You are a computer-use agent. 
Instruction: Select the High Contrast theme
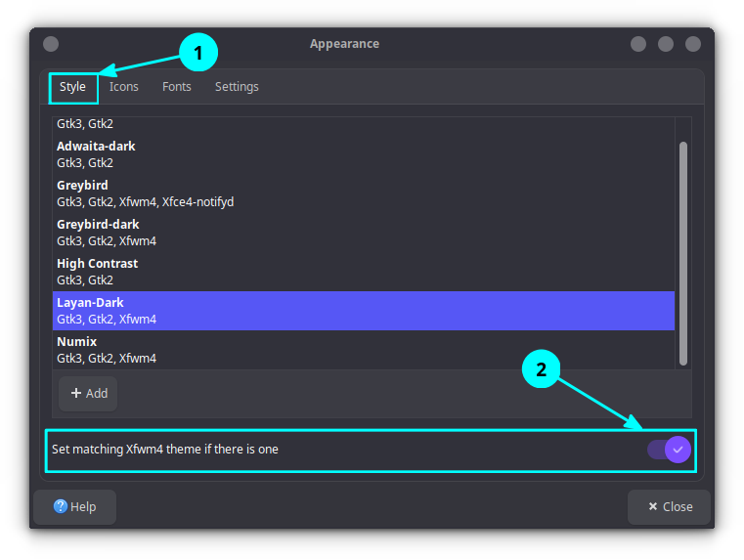point(364,272)
